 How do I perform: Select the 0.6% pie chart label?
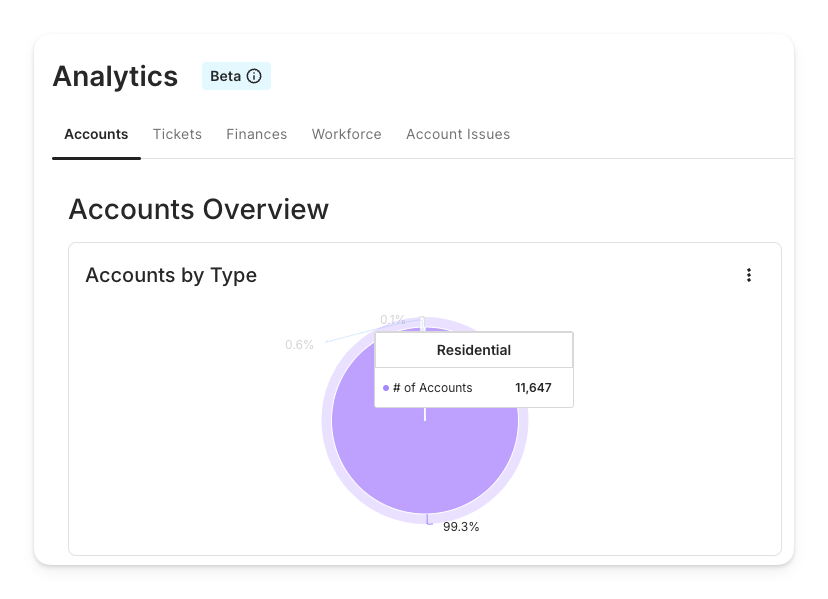click(299, 345)
